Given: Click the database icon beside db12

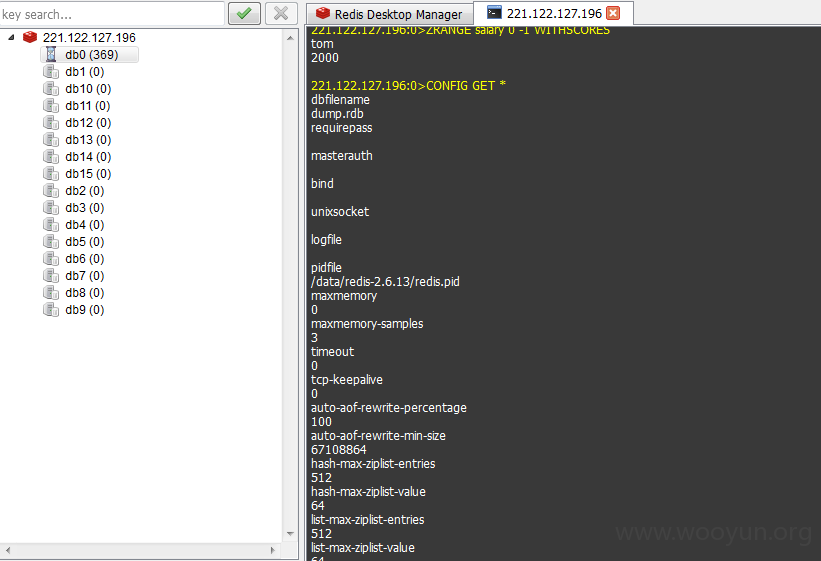Looking at the screenshot, I should pos(51,123).
